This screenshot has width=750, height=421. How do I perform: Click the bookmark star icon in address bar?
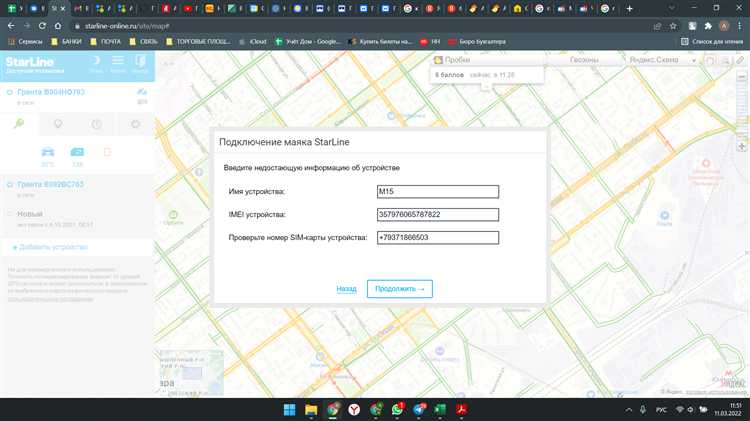(673, 26)
